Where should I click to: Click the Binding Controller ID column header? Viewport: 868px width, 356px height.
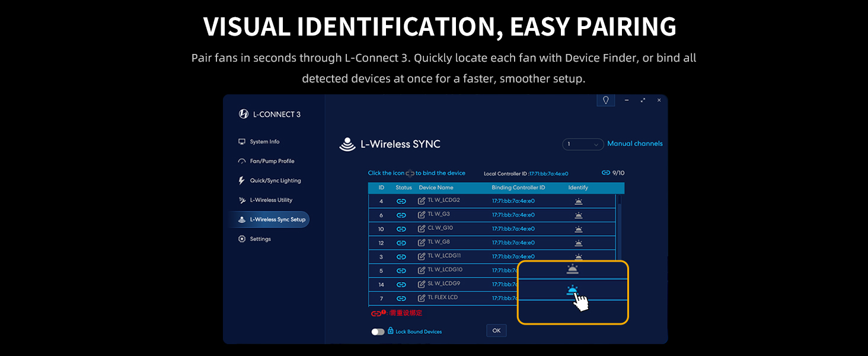point(518,187)
